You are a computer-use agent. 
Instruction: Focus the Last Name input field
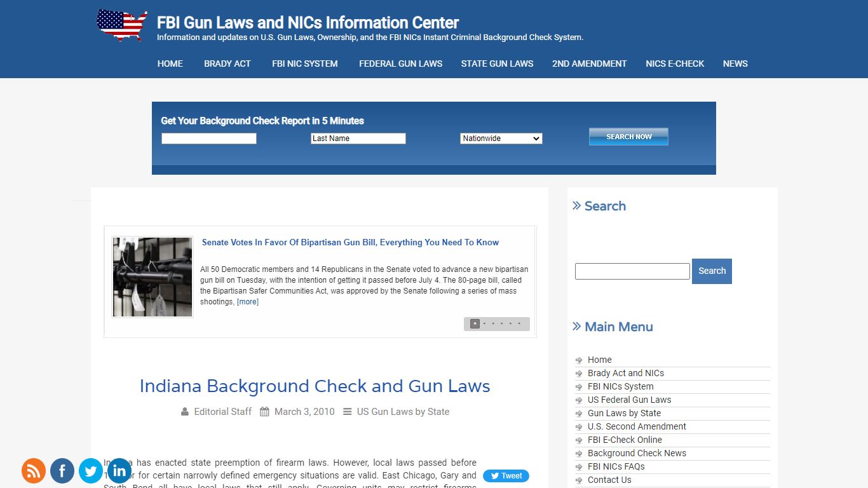[358, 139]
